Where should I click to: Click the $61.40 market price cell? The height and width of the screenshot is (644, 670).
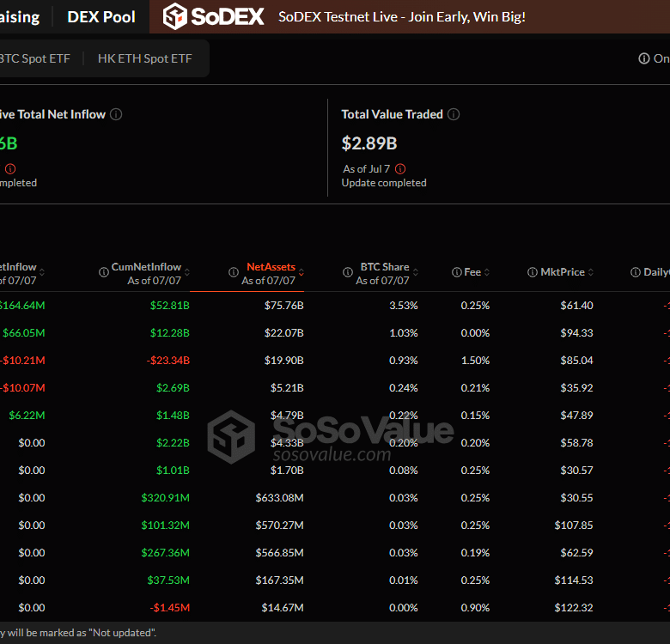pos(576,306)
